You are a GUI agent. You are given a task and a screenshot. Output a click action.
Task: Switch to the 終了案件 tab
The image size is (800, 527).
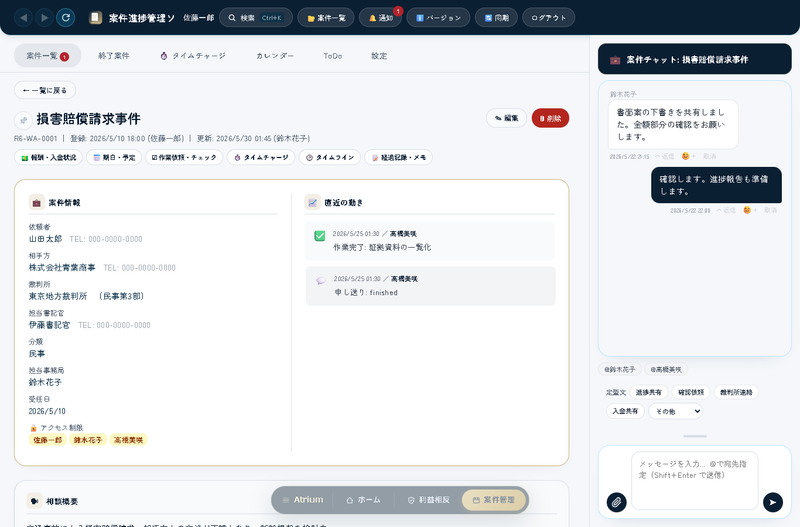click(x=114, y=56)
